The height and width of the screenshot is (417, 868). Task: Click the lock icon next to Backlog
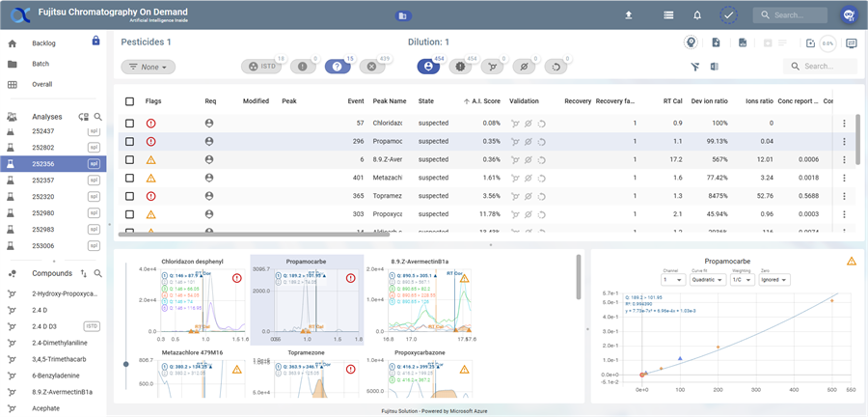pos(95,42)
